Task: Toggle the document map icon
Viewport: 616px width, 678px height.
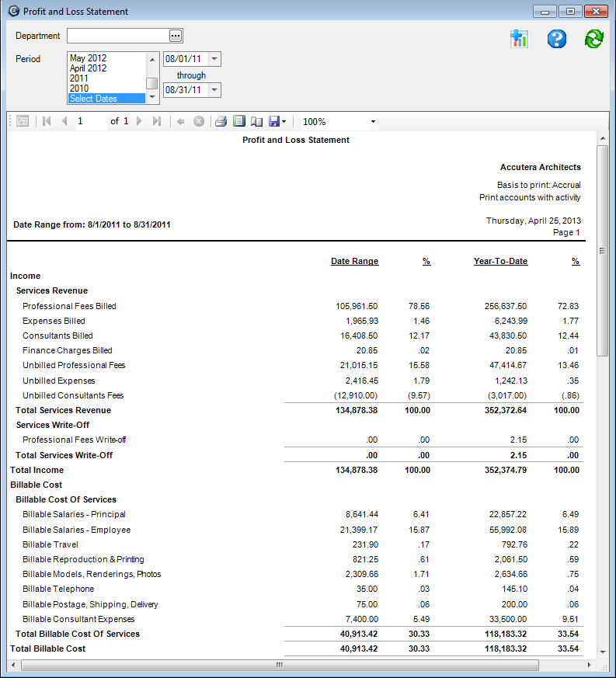Action: click(x=23, y=121)
